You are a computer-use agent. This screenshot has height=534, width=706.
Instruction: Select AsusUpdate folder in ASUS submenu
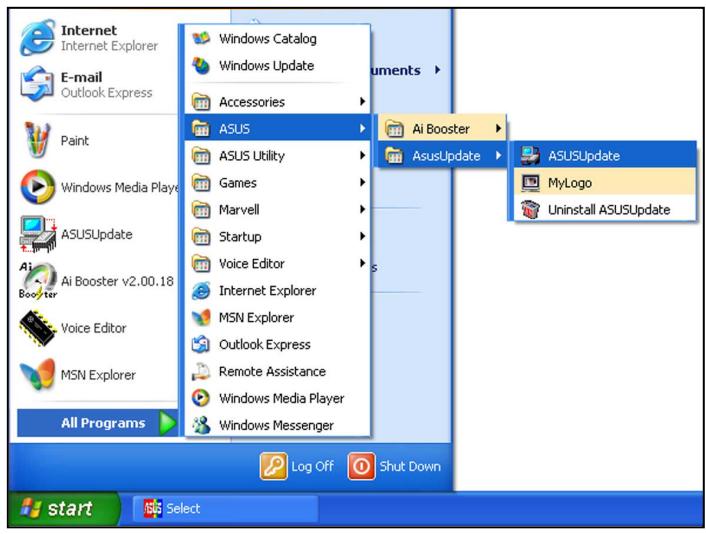tap(442, 156)
